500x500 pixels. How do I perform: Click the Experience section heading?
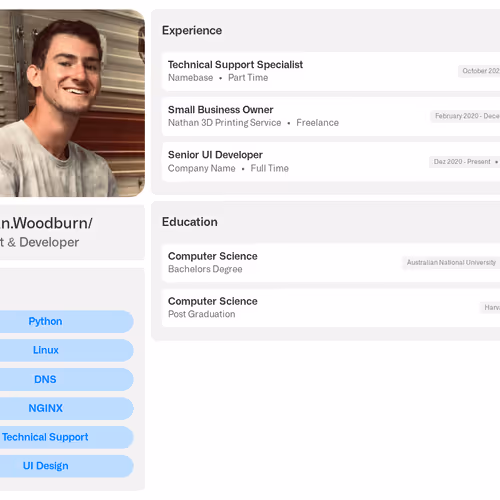[192, 30]
